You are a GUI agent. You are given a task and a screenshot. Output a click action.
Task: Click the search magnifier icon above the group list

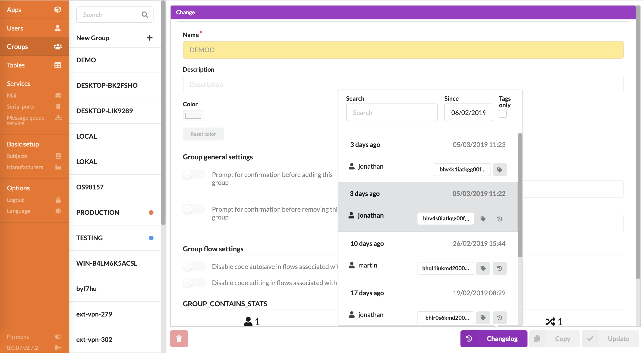coord(145,15)
